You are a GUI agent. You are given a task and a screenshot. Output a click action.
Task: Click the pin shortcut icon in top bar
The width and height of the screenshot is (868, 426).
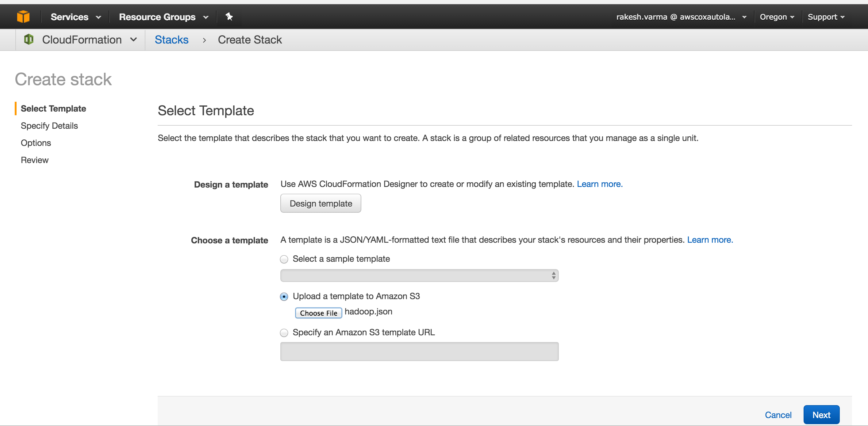click(229, 17)
